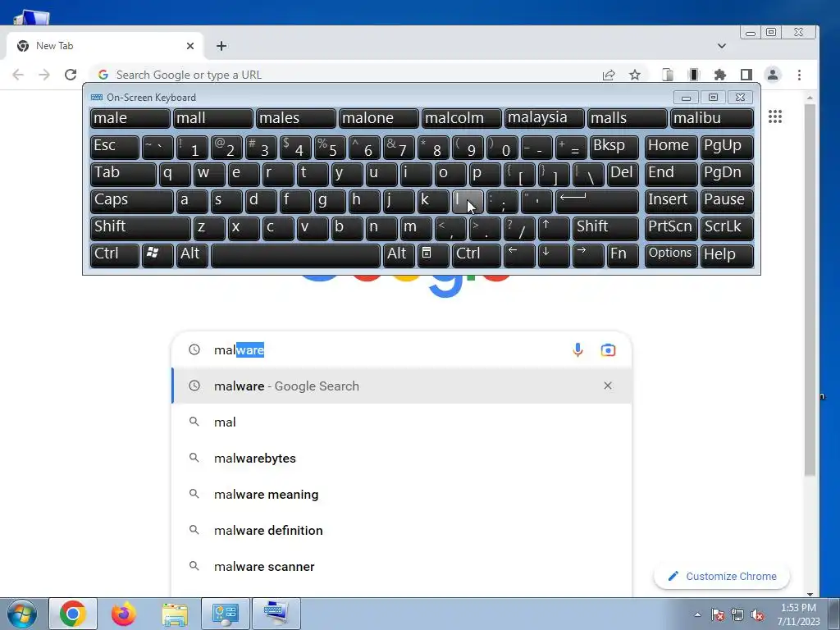Image resolution: width=840 pixels, height=630 pixels.
Task: Share this page icon in address bar
Action: click(x=609, y=75)
